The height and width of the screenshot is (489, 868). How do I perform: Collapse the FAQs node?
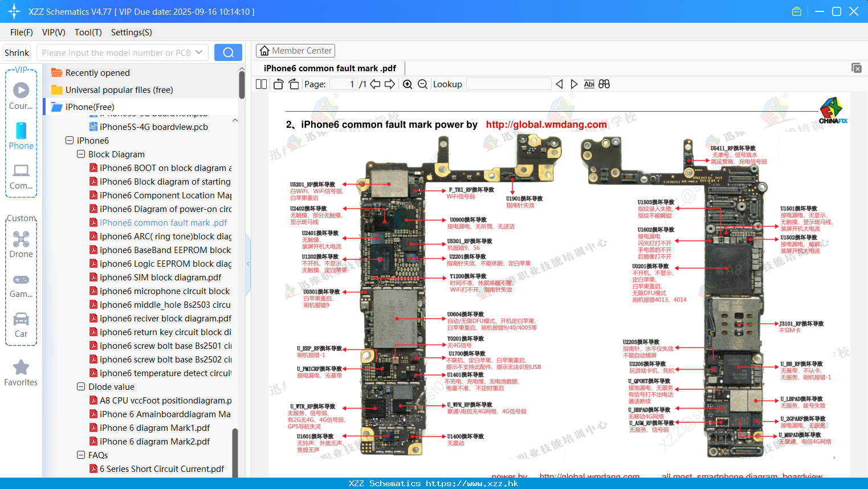81,455
